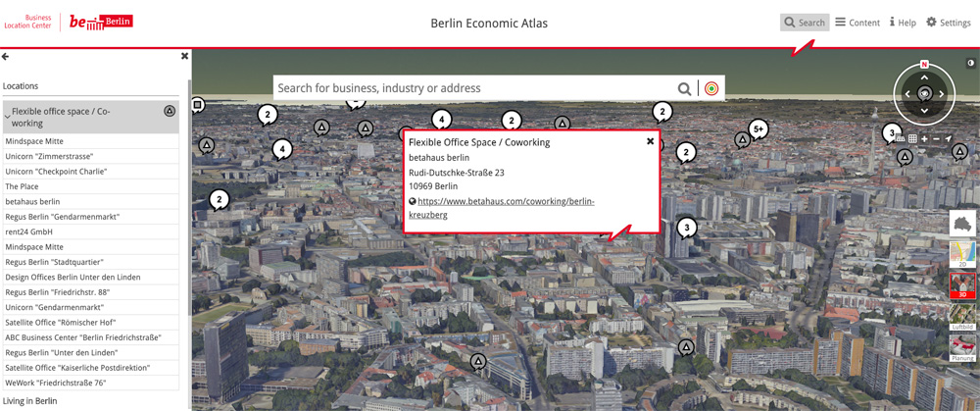Select rent24 GmbH in the list

[x=90, y=231]
